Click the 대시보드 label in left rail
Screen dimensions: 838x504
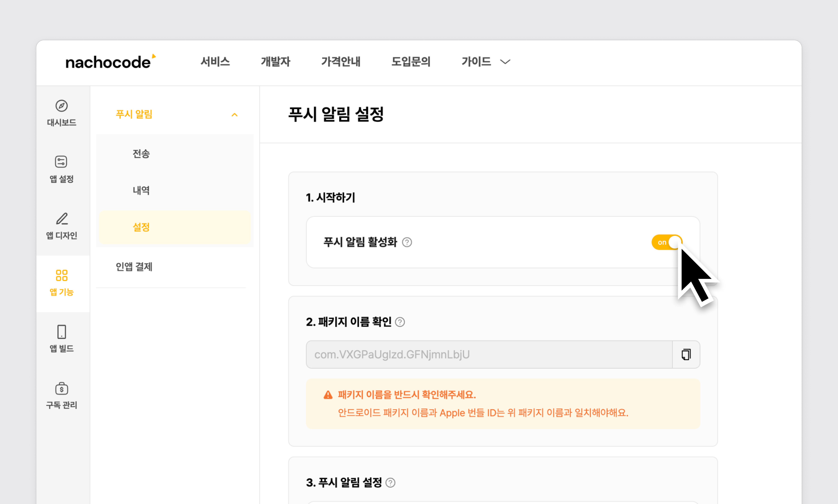(61, 123)
